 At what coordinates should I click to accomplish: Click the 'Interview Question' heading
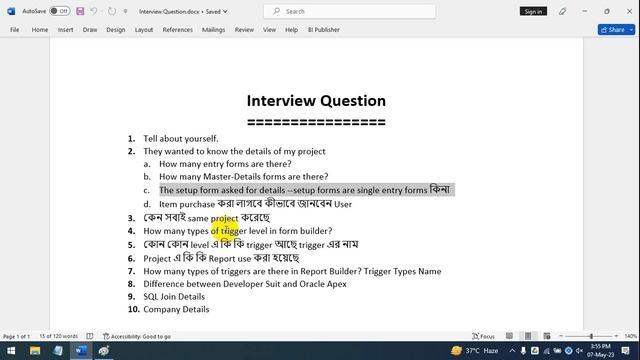(316, 101)
